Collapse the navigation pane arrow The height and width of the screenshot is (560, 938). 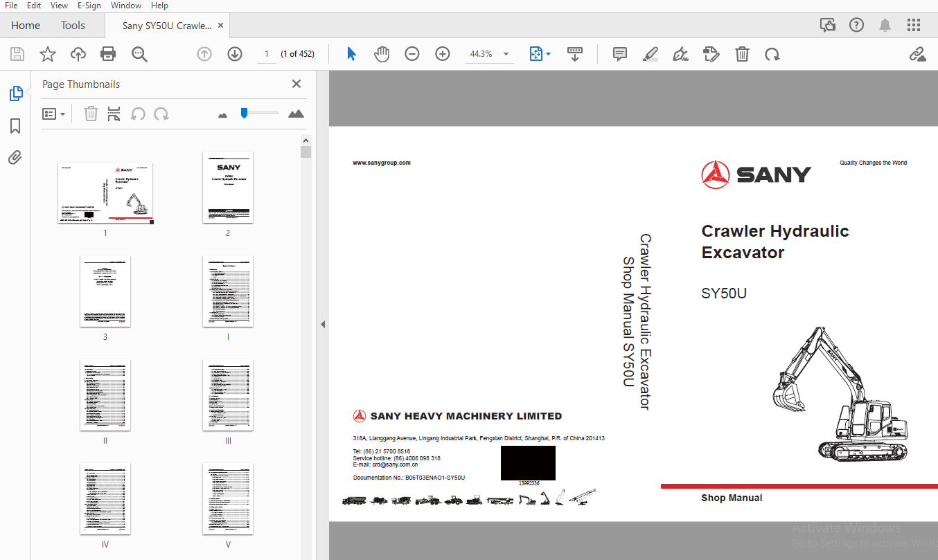tap(323, 324)
